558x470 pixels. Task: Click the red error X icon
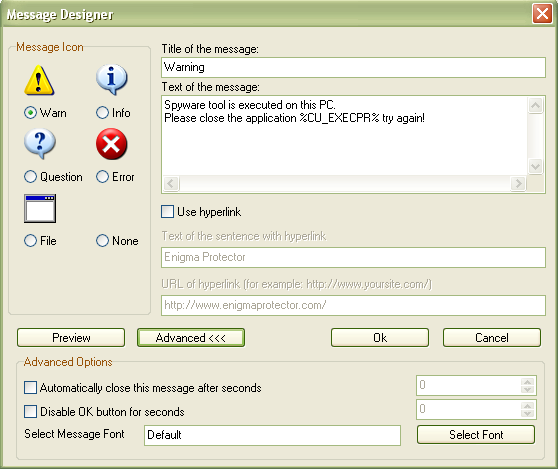click(x=111, y=144)
